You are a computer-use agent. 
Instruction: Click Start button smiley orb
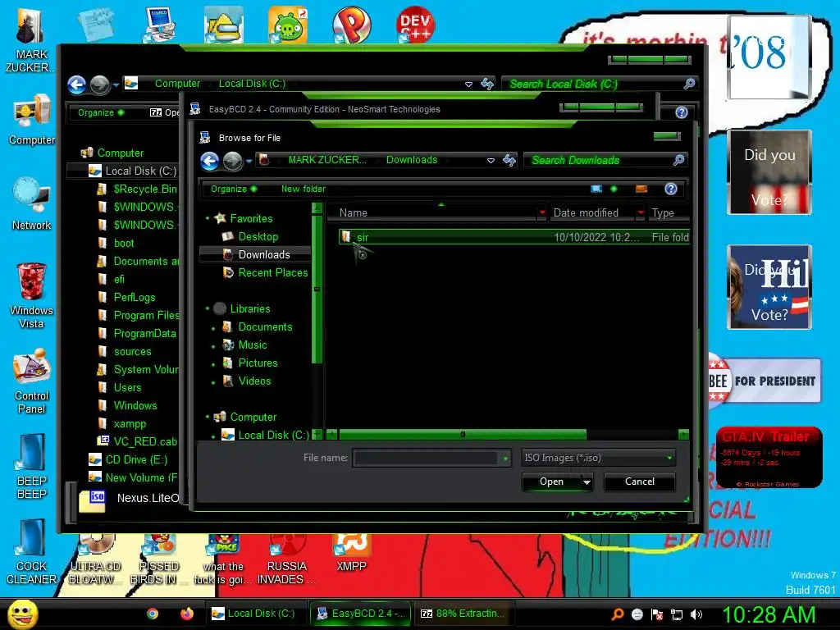[x=23, y=614]
